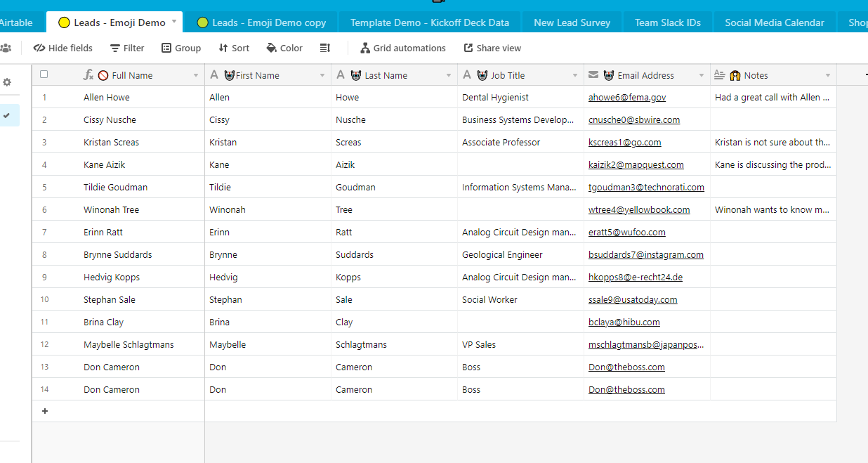The height and width of the screenshot is (463, 868).
Task: Select the Geological Engineer cell
Action: coord(520,255)
